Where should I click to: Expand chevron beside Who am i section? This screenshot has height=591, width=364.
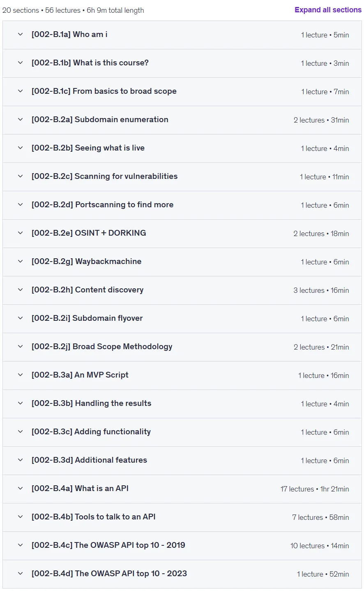pos(20,35)
